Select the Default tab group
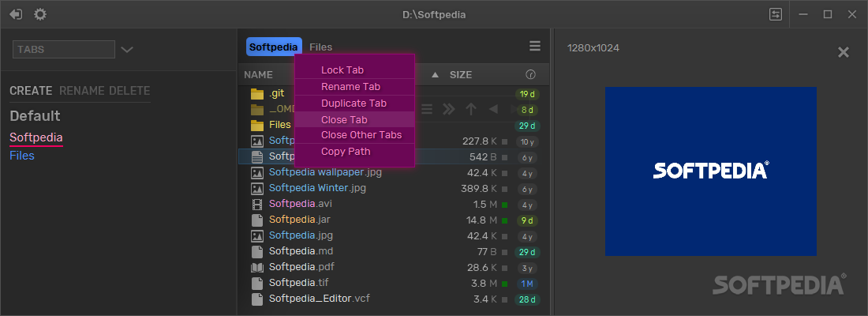Viewport: 868px width, 316px height. [35, 116]
